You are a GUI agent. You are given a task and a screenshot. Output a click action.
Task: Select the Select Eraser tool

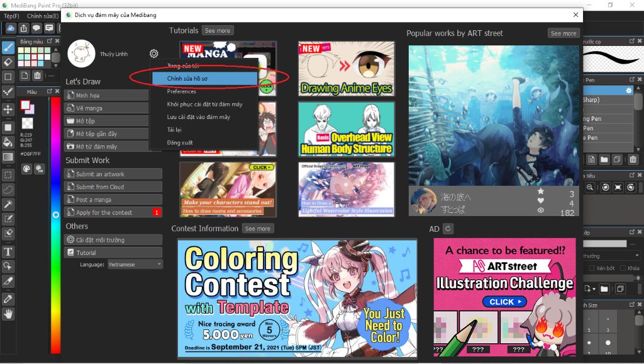point(8,233)
